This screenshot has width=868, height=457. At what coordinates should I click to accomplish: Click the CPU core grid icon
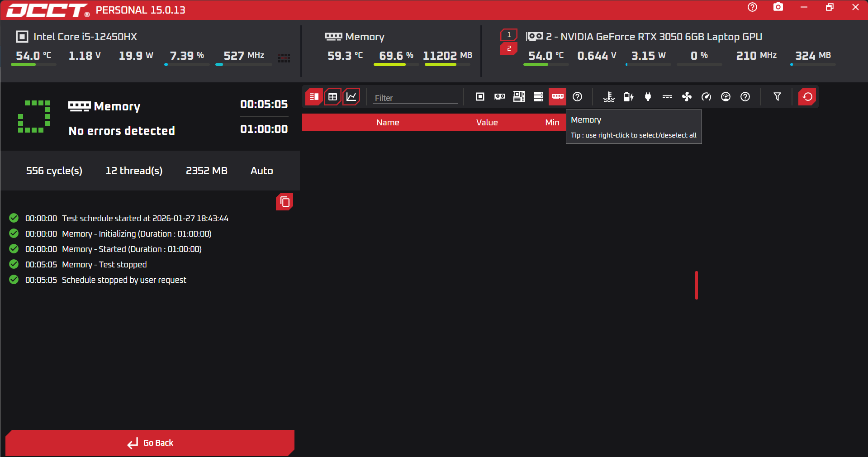[x=284, y=58]
